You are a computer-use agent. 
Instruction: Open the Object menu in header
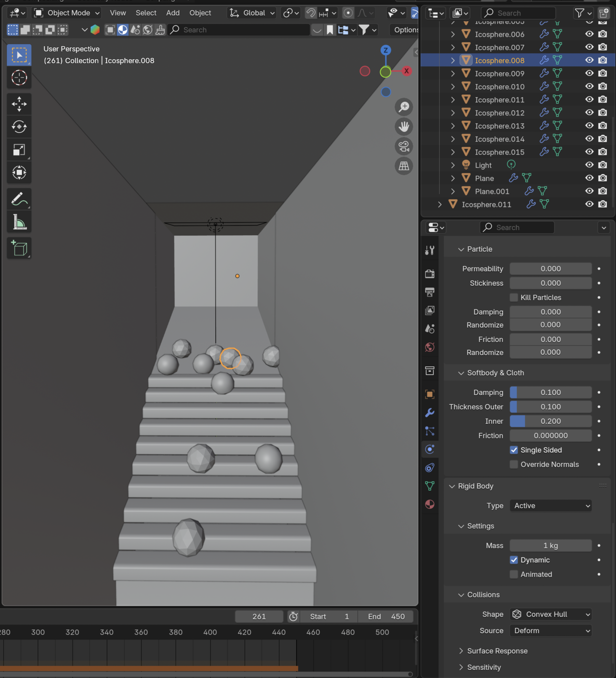(200, 13)
